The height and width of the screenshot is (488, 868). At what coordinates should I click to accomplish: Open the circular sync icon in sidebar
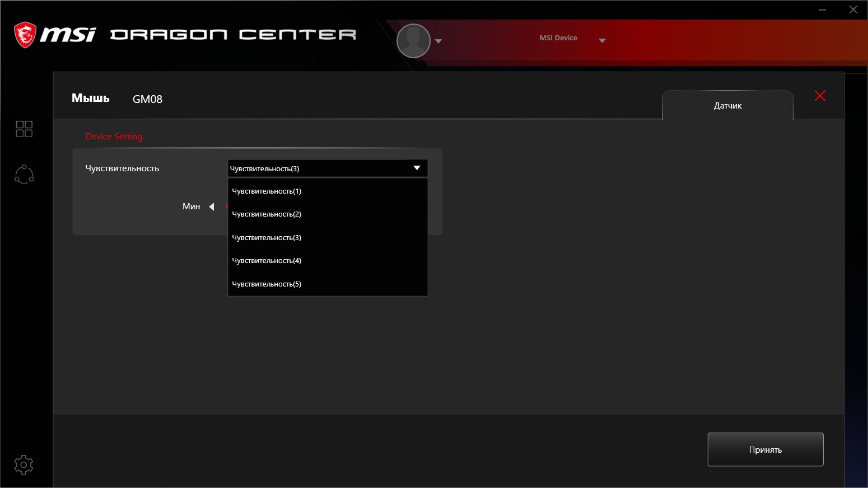pos(24,174)
